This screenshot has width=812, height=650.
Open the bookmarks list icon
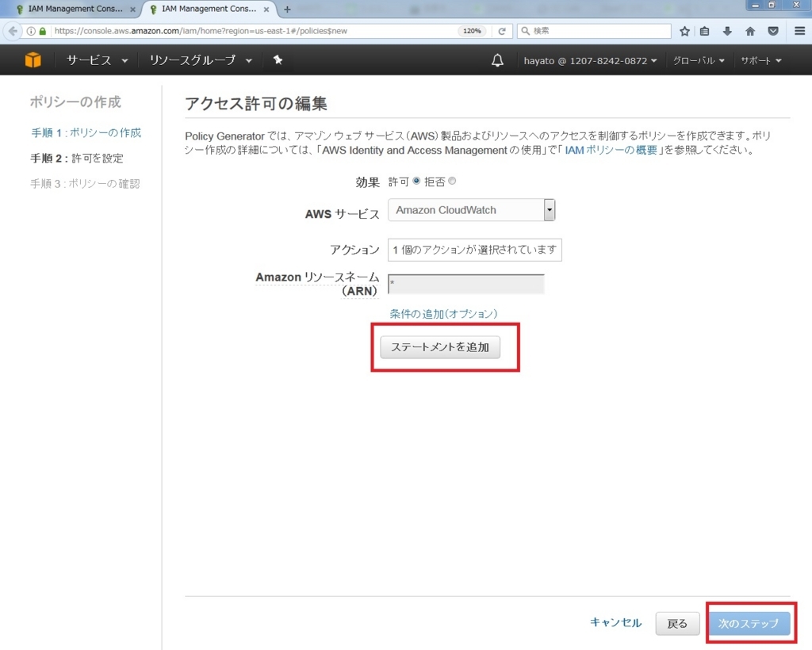[x=704, y=31]
